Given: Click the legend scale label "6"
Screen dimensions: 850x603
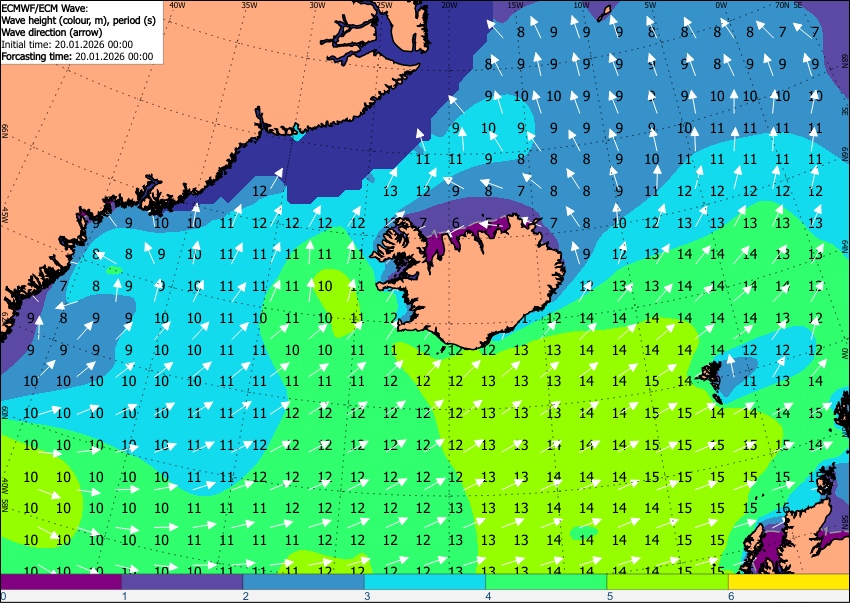Looking at the screenshot, I should click(x=732, y=596).
